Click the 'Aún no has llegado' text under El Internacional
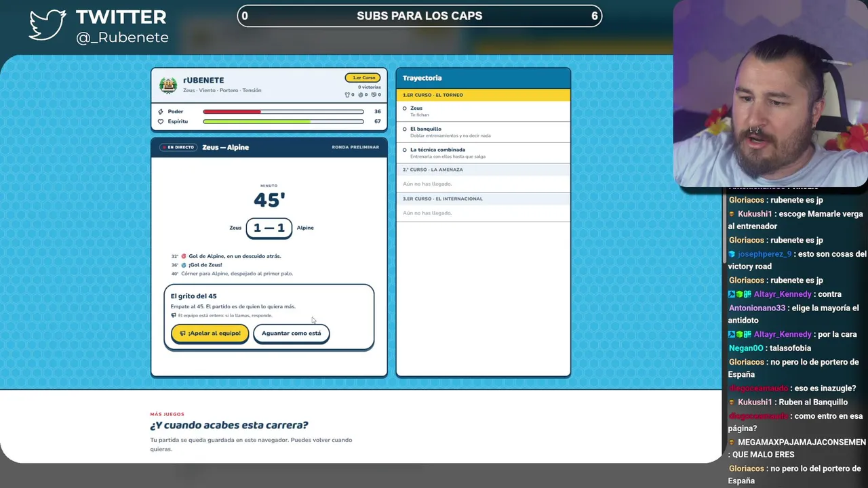This screenshot has height=488, width=868. [427, 213]
